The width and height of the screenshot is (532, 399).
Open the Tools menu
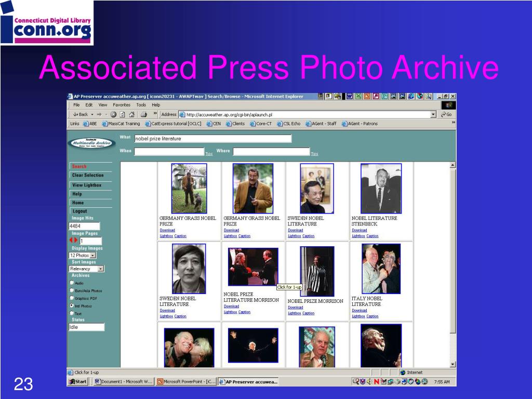tap(141, 105)
